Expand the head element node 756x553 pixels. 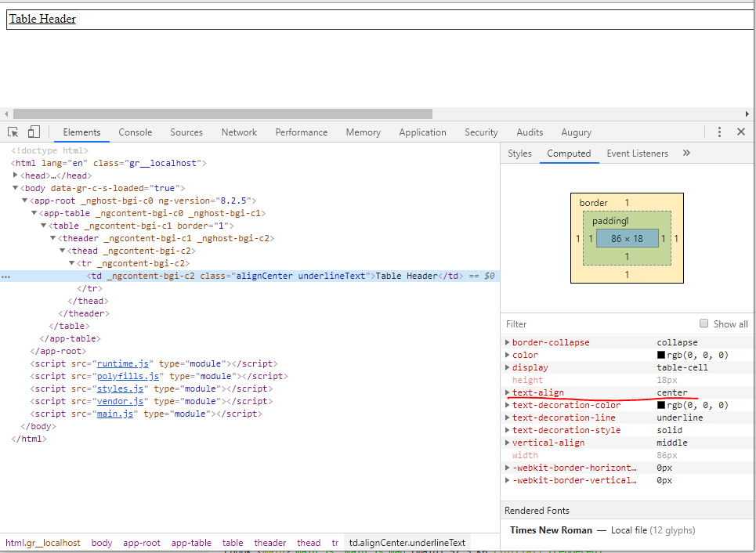[16, 175]
